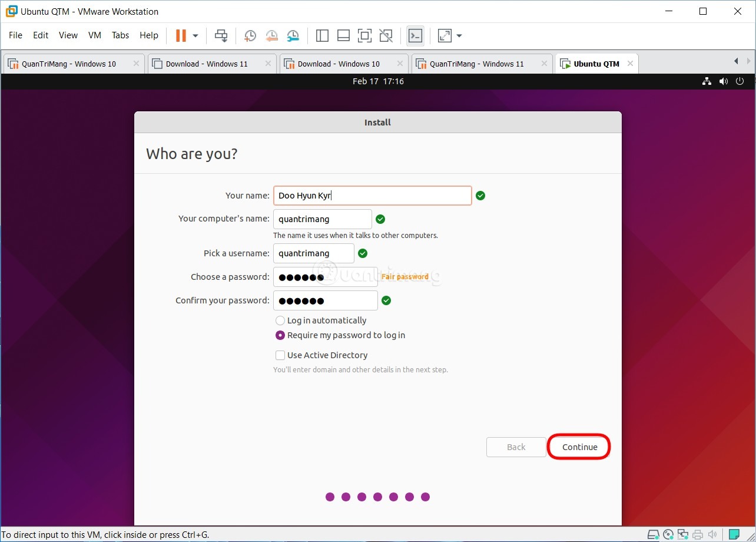This screenshot has height=542, width=756.
Task: Click the stretch guest display icon
Action: coord(445,36)
